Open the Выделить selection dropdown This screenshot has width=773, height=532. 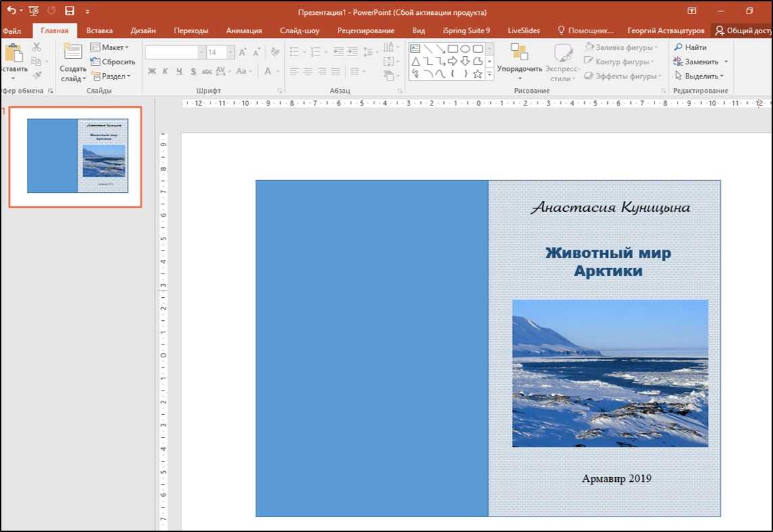(700, 76)
